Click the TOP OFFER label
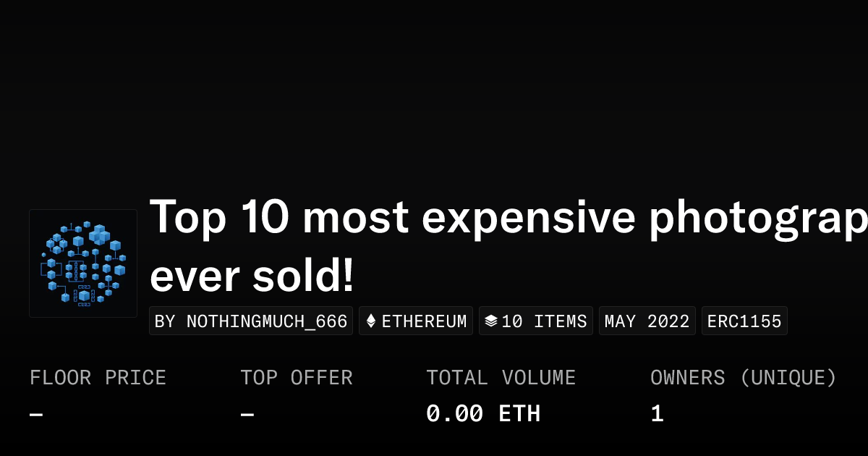 [297, 378]
